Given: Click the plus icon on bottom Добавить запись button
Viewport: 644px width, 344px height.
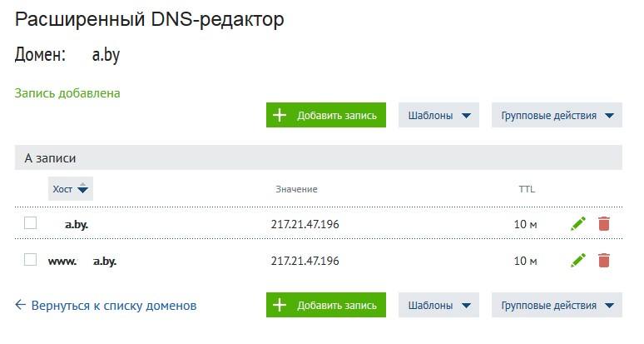Looking at the screenshot, I should [x=280, y=305].
